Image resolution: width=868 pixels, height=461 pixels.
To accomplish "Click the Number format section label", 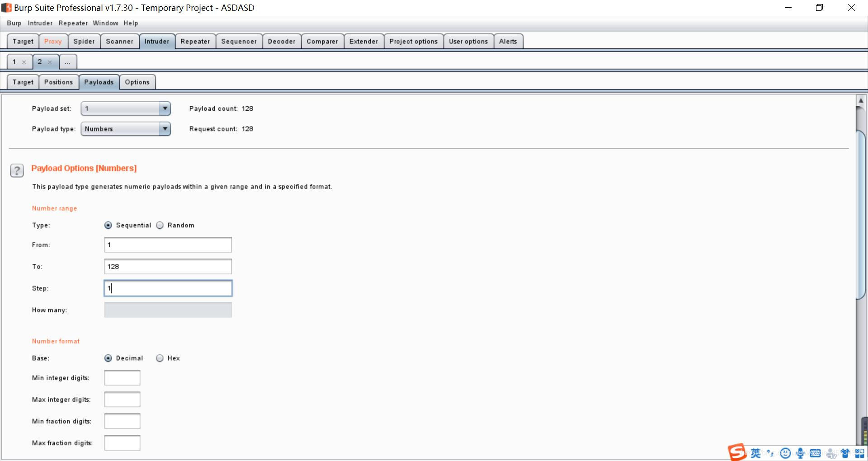I will tap(56, 341).
